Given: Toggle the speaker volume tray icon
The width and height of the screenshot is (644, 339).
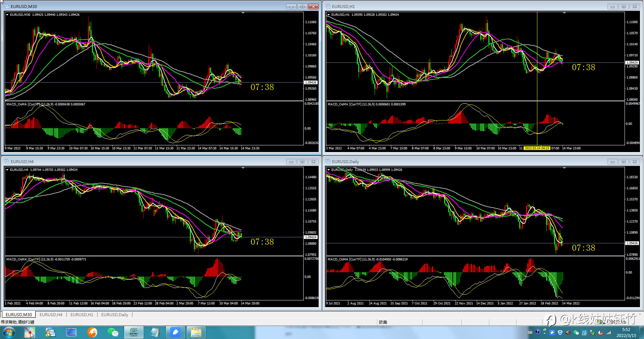Looking at the screenshot, I should pyautogui.click(x=568, y=332).
